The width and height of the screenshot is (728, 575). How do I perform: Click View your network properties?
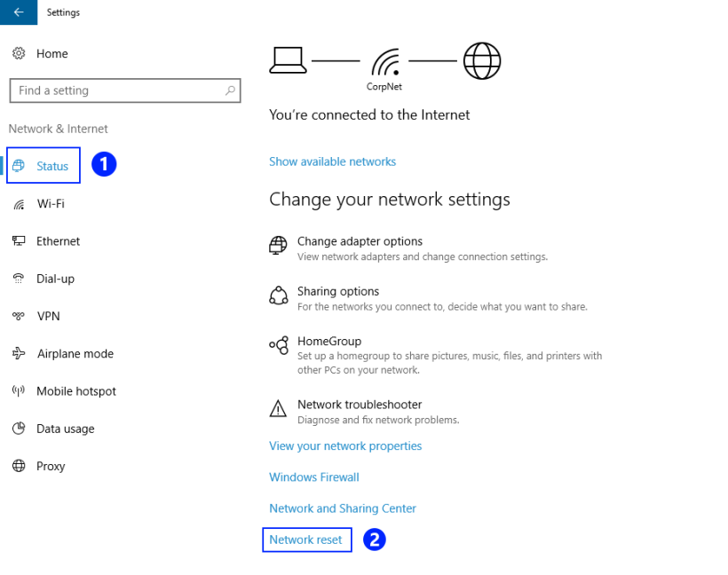345,446
